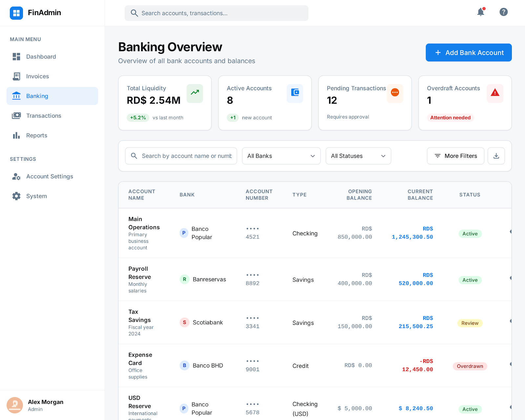Viewport: 525px width, 420px height.
Task: Click the FinAdmin logo icon
Action: pyautogui.click(x=16, y=13)
